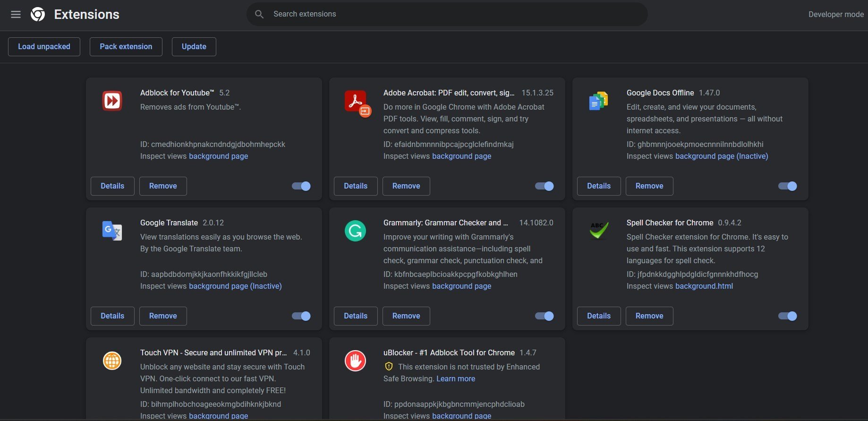Toggle off Adobe Acrobat extension
The image size is (868, 421).
(545, 186)
